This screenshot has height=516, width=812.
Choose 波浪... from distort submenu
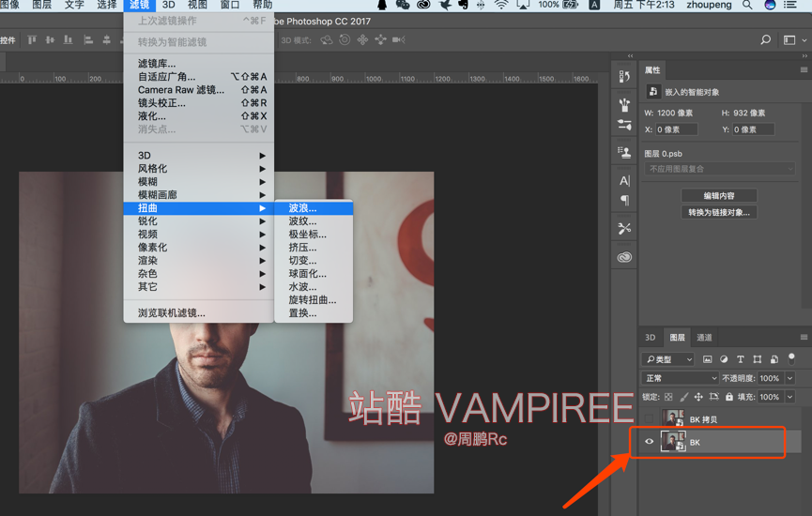(314, 208)
